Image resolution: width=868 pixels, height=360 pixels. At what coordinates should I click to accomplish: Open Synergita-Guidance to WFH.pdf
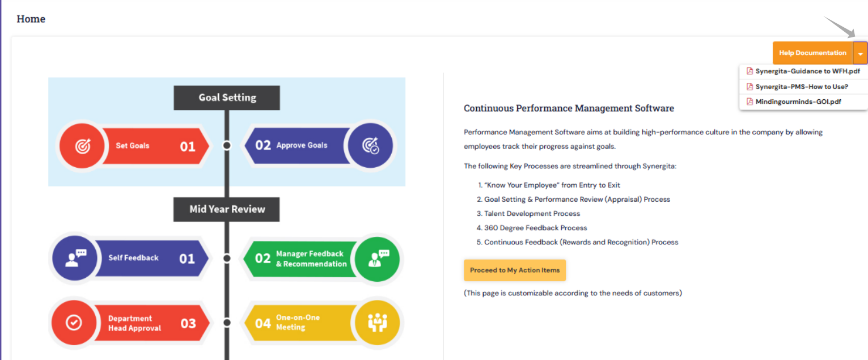tap(807, 71)
